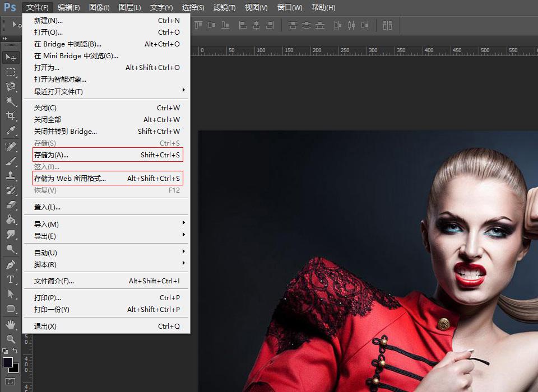Pick the Crop tool
The width and height of the screenshot is (538, 392).
[x=11, y=116]
